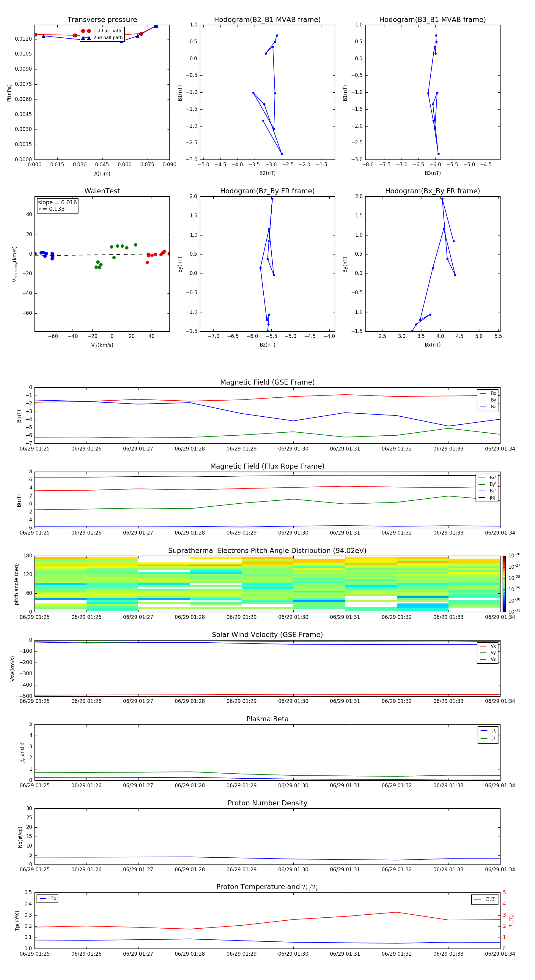This screenshot has height=980, width=535.
Task: Select the 'slope = 0.016' annotation
Action: coord(57,203)
